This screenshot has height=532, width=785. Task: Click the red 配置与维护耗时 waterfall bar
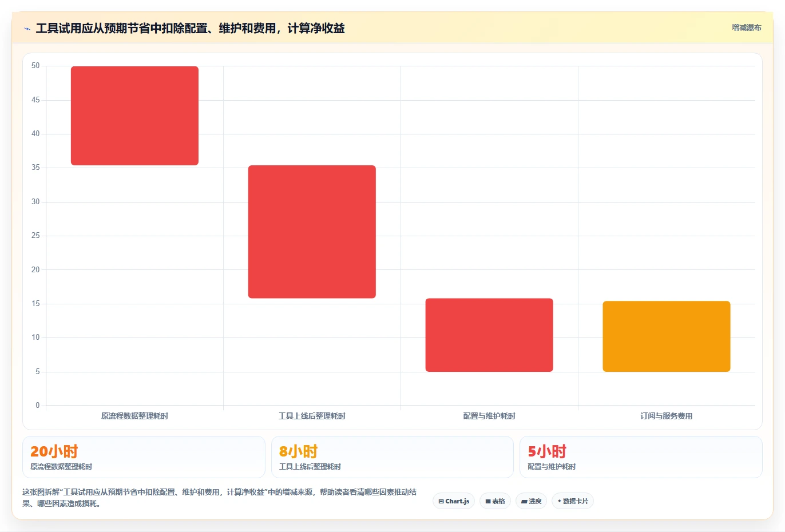489,335
